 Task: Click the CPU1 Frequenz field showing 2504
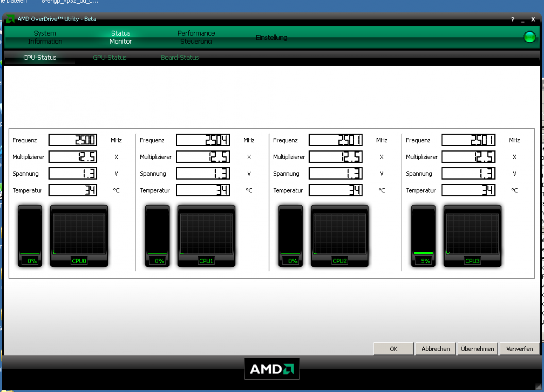click(203, 140)
